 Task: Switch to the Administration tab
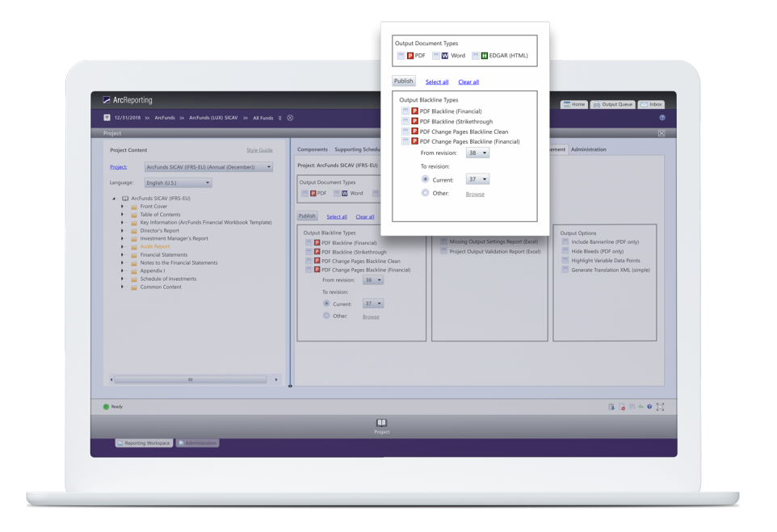click(588, 149)
